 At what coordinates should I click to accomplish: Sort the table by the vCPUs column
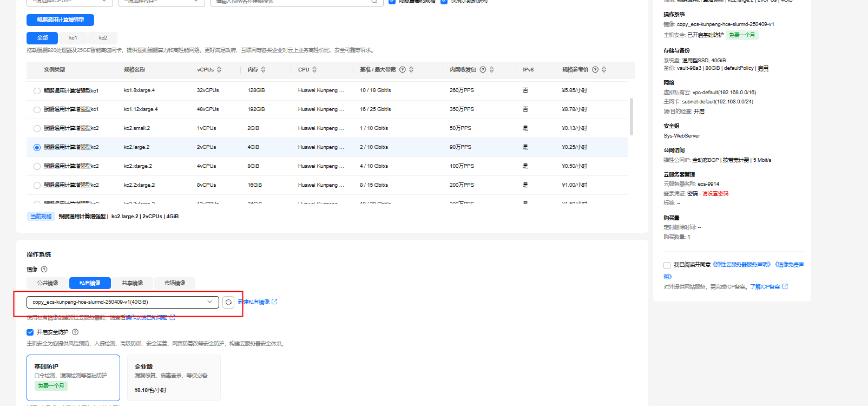coord(219,70)
